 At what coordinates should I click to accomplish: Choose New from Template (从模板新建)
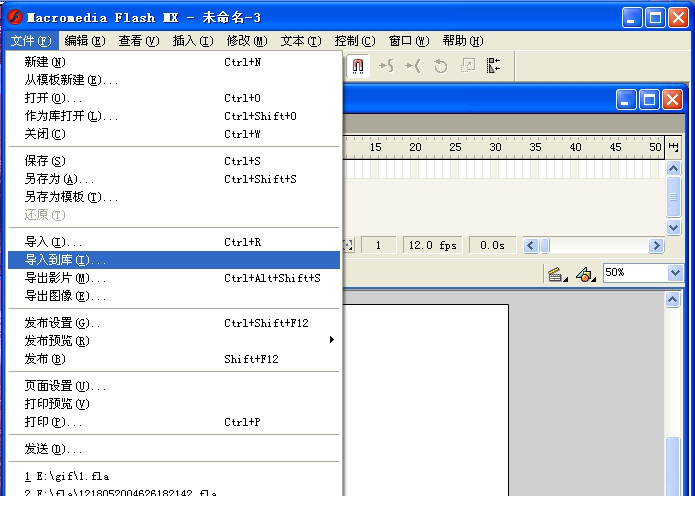(x=174, y=80)
